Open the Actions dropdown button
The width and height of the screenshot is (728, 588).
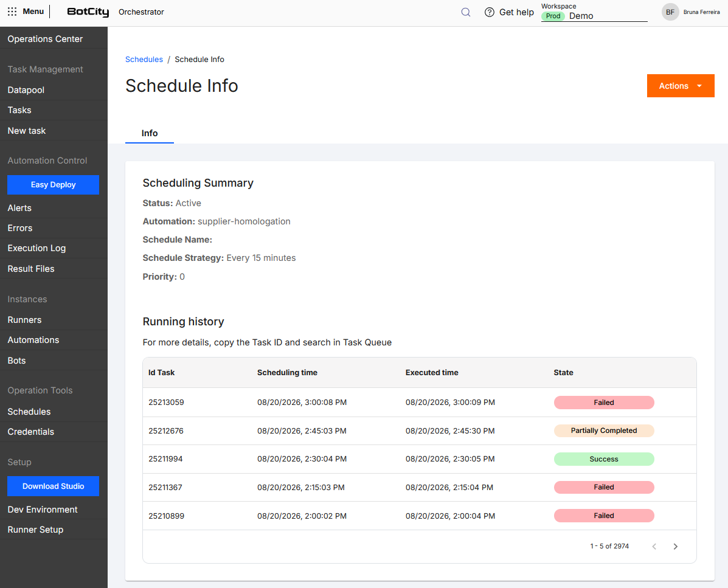pyautogui.click(x=681, y=86)
